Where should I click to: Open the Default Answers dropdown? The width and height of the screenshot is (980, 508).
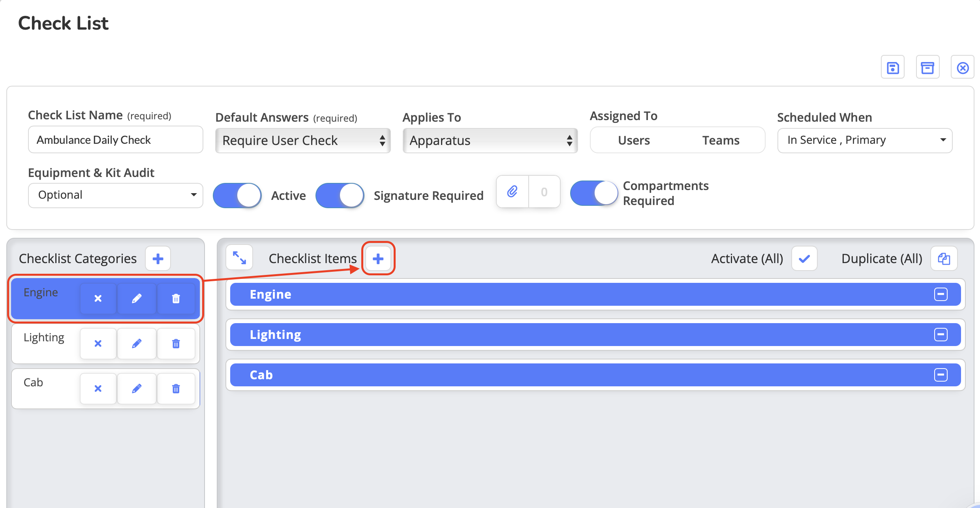[x=303, y=141]
